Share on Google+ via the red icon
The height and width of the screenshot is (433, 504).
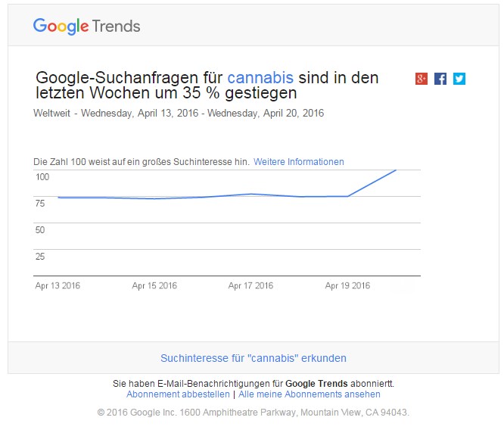(422, 79)
